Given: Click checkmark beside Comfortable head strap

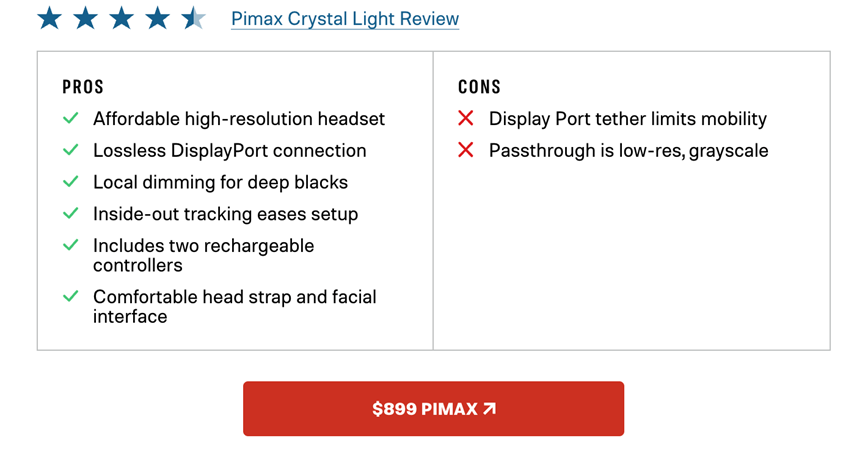Looking at the screenshot, I should (70, 297).
